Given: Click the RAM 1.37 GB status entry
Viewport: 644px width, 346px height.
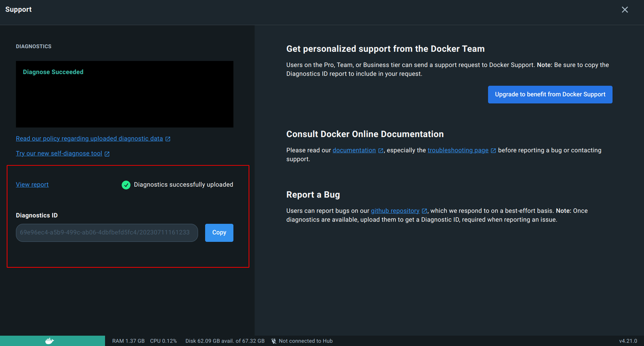Looking at the screenshot, I should pyautogui.click(x=128, y=341).
